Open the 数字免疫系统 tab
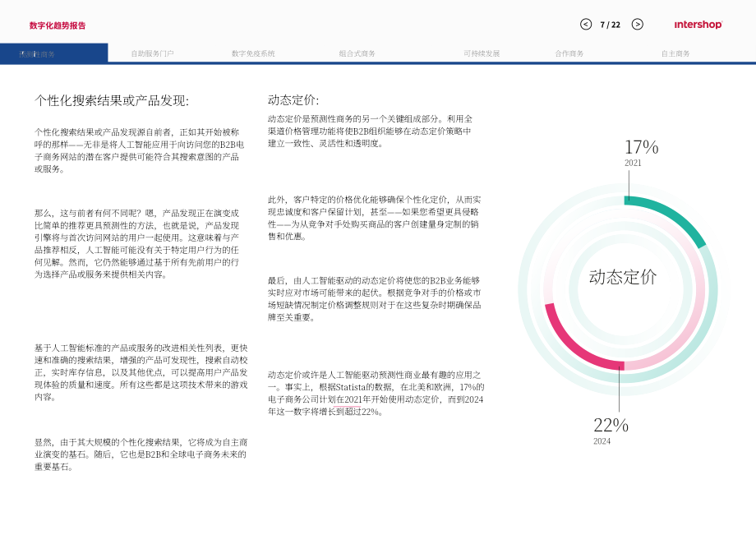Image resolution: width=756 pixels, height=535 pixels. click(253, 53)
